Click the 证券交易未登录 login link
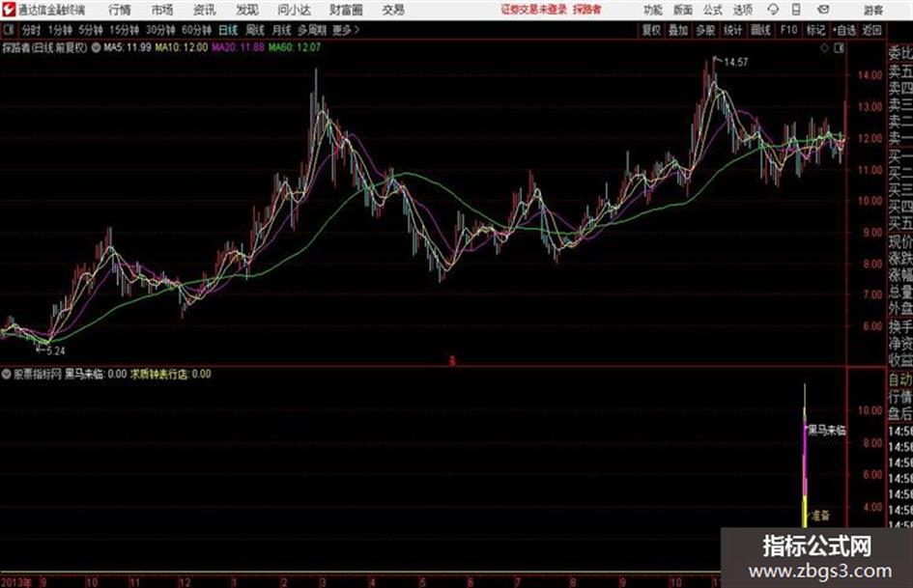This screenshot has width=913, height=588. click(x=534, y=10)
